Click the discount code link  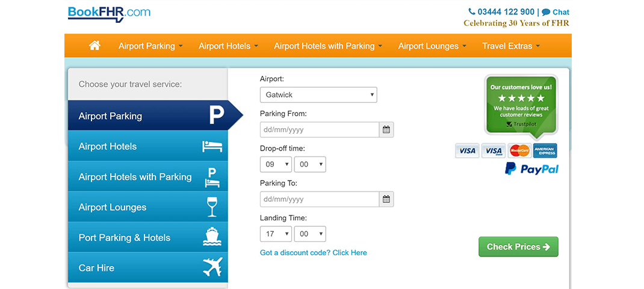tap(313, 253)
